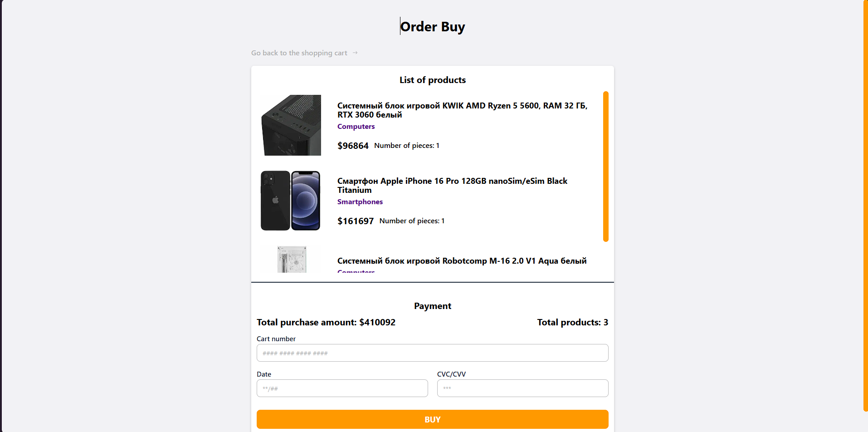This screenshot has height=432, width=868.
Task: Click the Total purchase amount text
Action: pyautogui.click(x=326, y=322)
